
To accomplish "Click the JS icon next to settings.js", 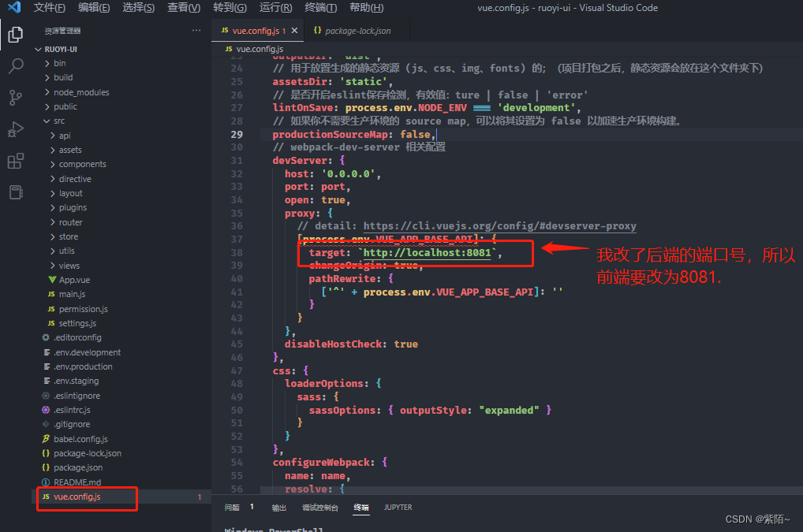I will 51,323.
